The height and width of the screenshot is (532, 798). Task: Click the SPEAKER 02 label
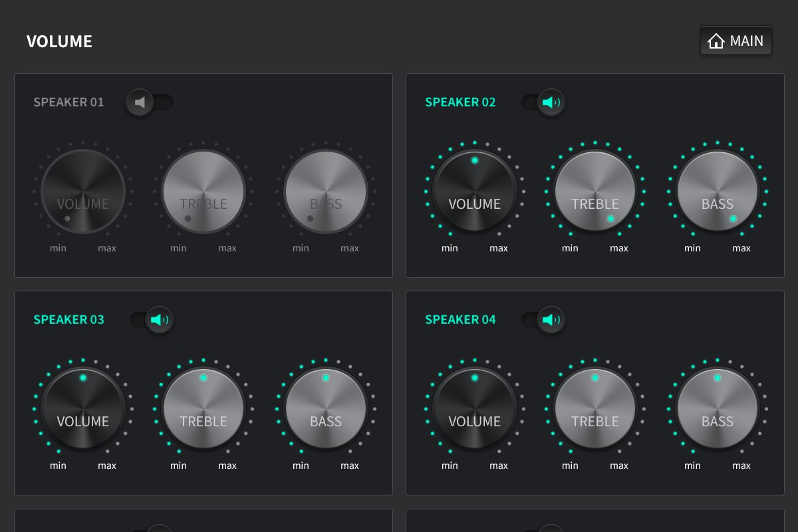tap(461, 102)
